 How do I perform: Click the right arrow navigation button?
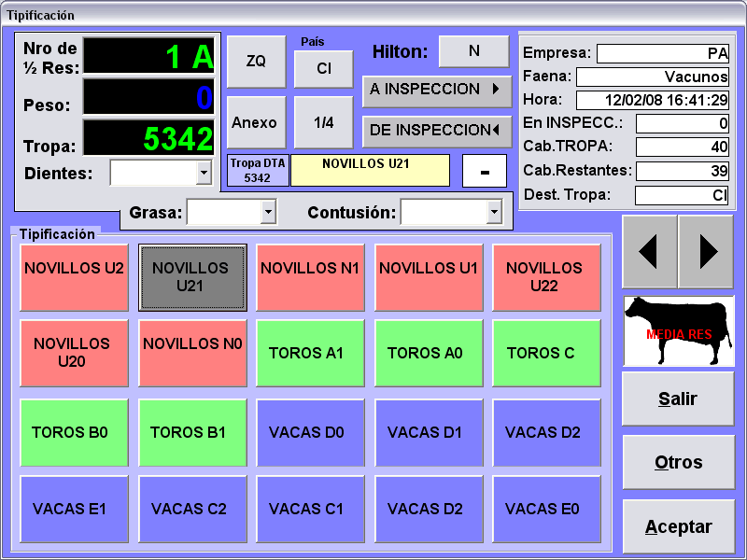point(707,251)
